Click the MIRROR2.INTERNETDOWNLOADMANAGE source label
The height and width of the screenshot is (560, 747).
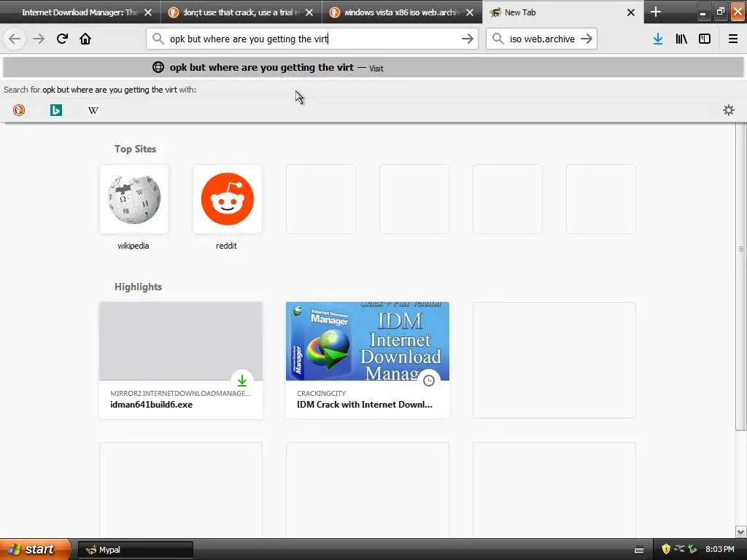click(x=180, y=393)
